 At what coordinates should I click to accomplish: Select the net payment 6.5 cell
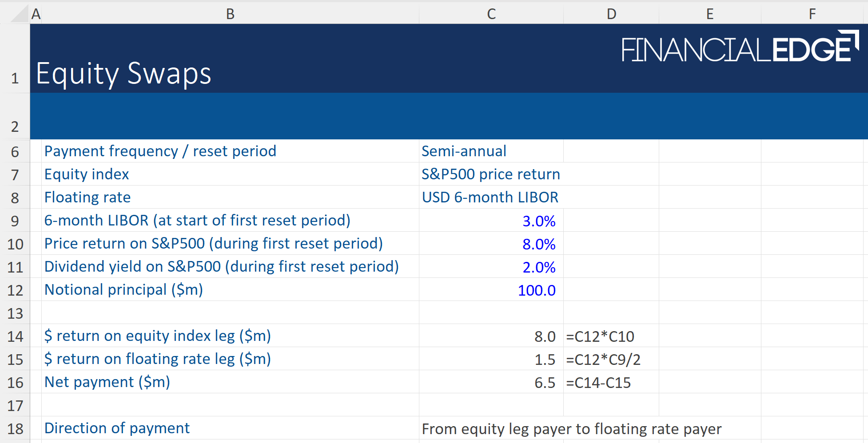point(491,382)
